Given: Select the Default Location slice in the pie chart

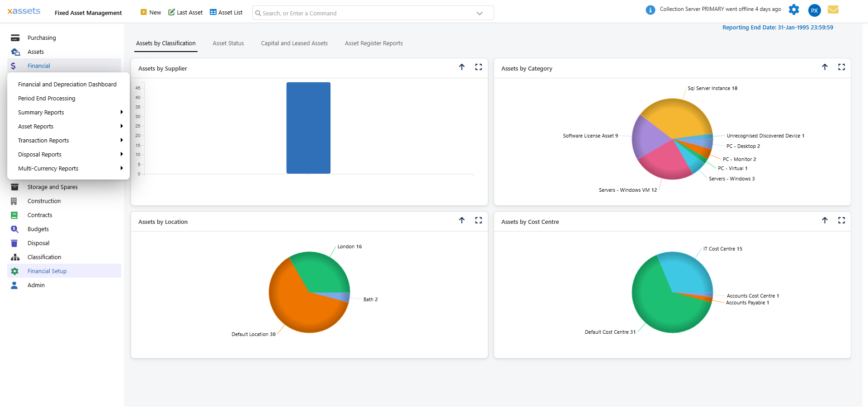Looking at the screenshot, I should pos(294,303).
